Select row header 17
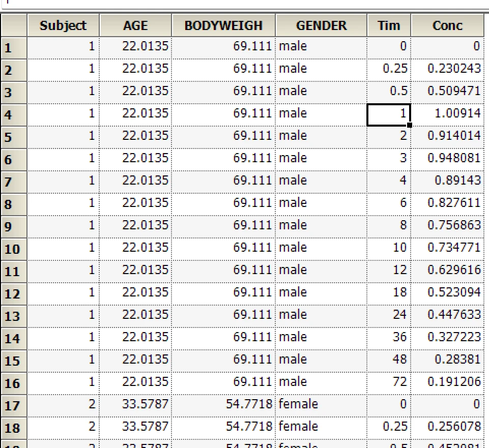 13,406
